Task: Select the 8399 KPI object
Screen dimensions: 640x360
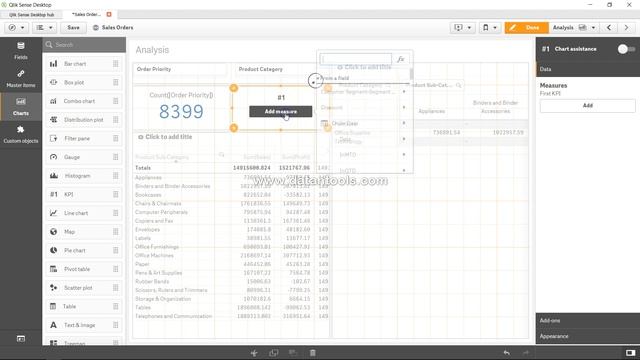Action: [181, 107]
